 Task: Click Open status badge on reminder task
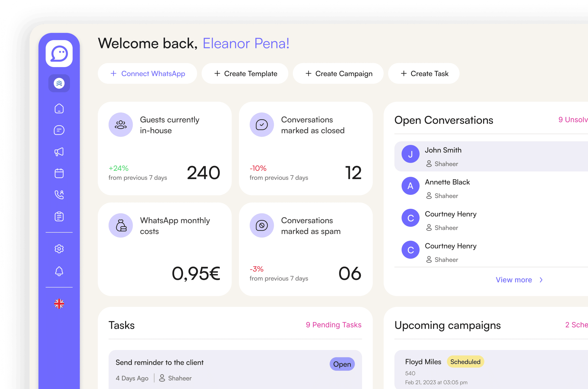tap(342, 364)
